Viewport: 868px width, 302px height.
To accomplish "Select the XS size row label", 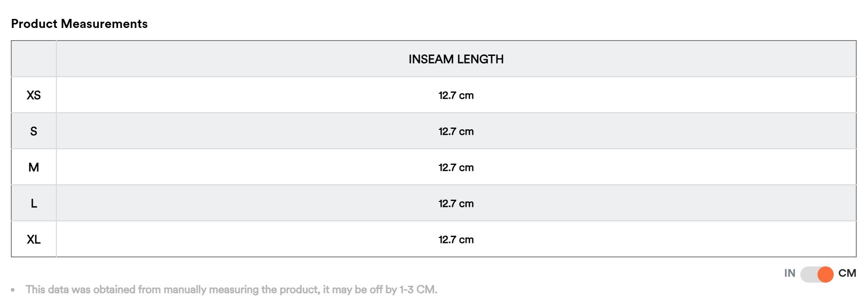I will tap(34, 95).
